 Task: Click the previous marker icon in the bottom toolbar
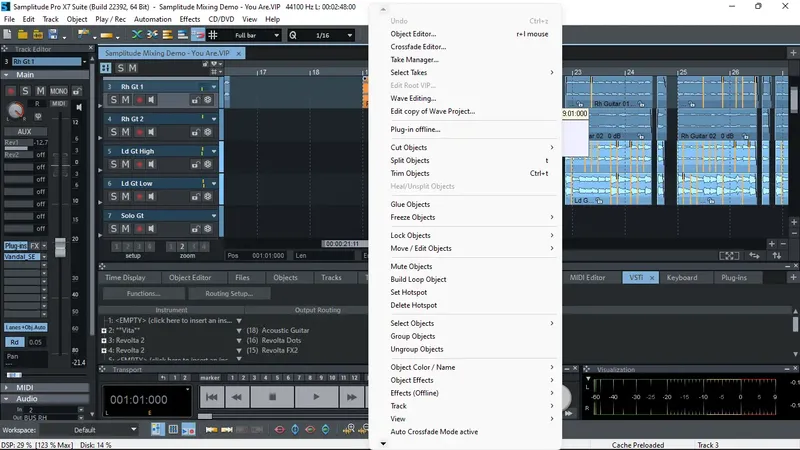pos(211,430)
